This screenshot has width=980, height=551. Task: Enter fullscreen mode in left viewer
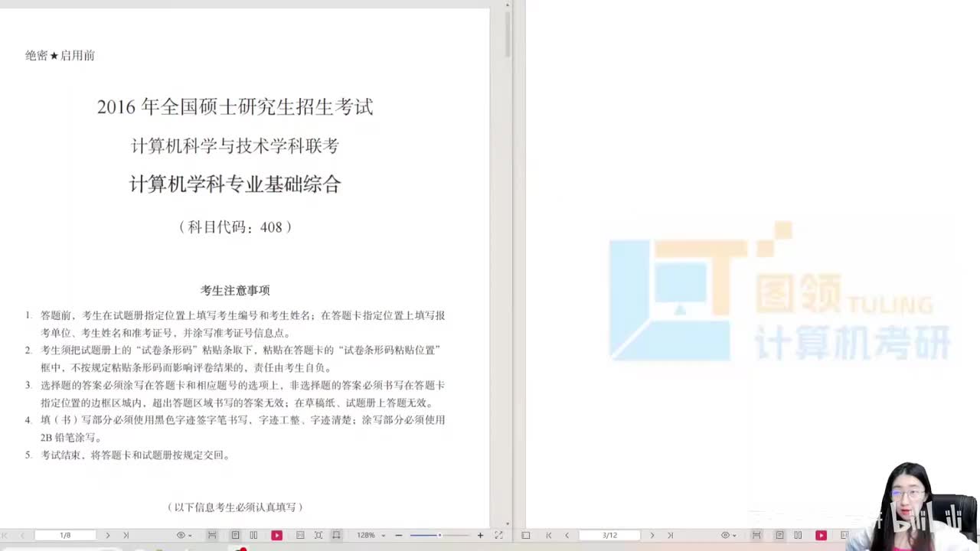pos(499,536)
